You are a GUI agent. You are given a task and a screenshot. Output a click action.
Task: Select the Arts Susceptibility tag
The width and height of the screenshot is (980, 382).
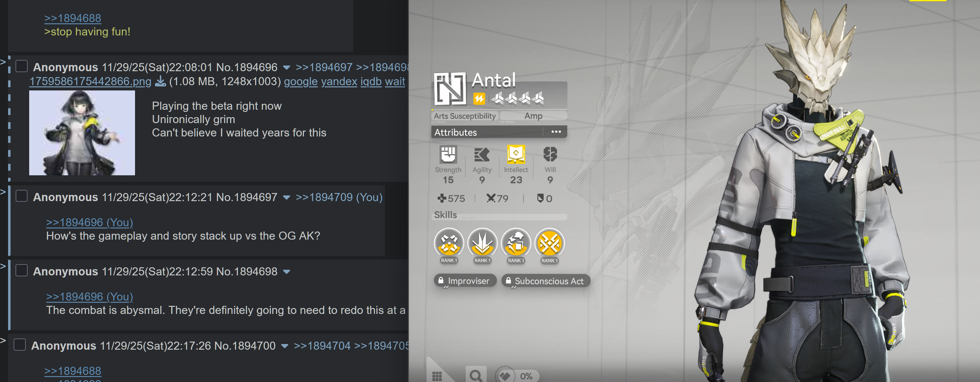point(464,116)
